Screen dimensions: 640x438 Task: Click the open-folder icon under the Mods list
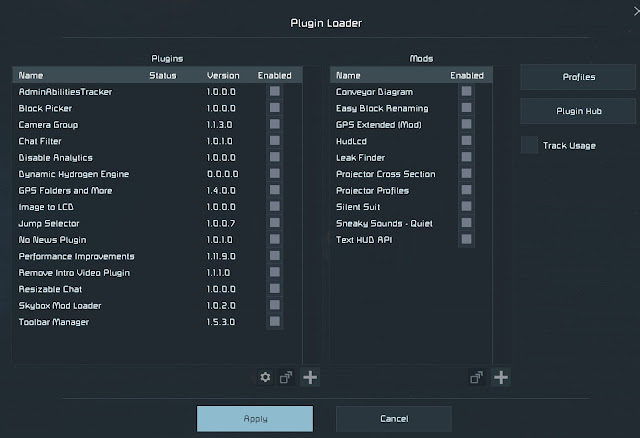tap(476, 377)
